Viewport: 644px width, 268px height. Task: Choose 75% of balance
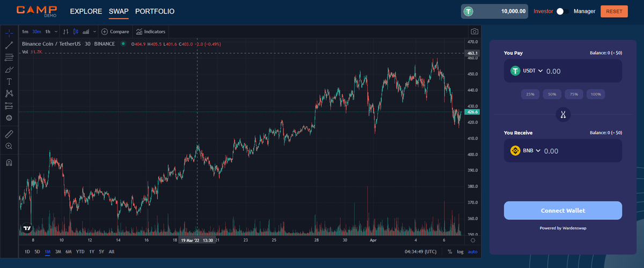[574, 94]
